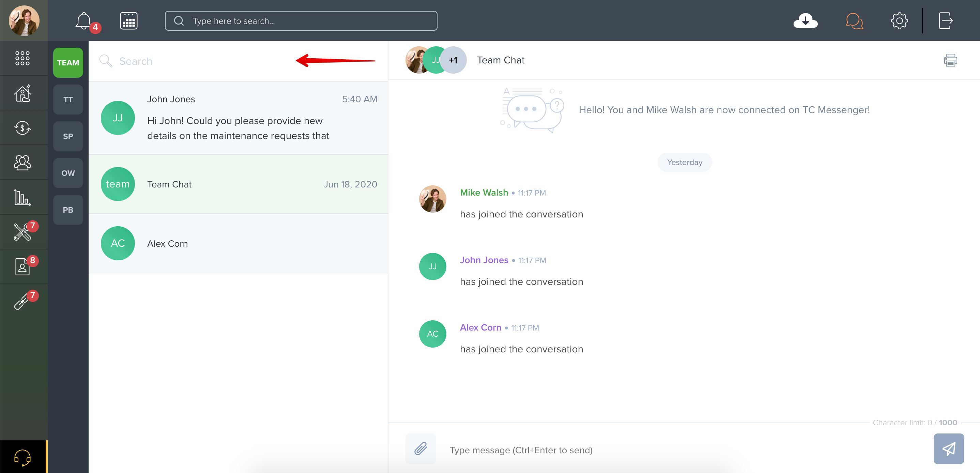
Task: Open the applications person document icon
Action: (x=22, y=266)
